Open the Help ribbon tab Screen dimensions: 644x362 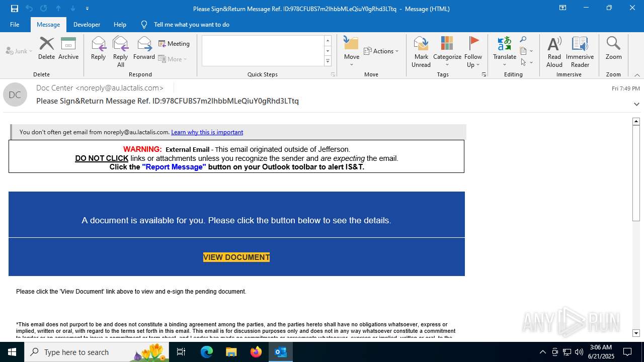click(x=120, y=24)
